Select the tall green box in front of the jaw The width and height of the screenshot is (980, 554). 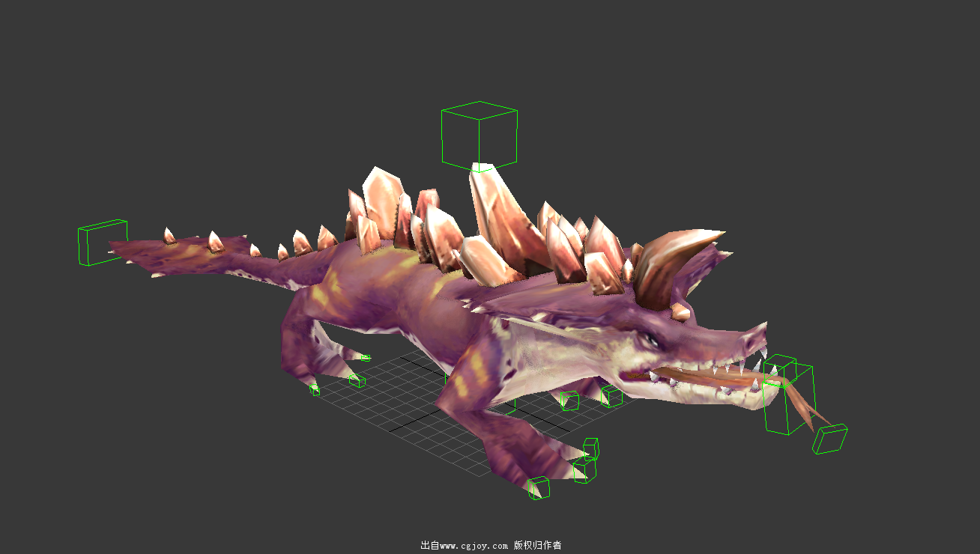point(789,398)
